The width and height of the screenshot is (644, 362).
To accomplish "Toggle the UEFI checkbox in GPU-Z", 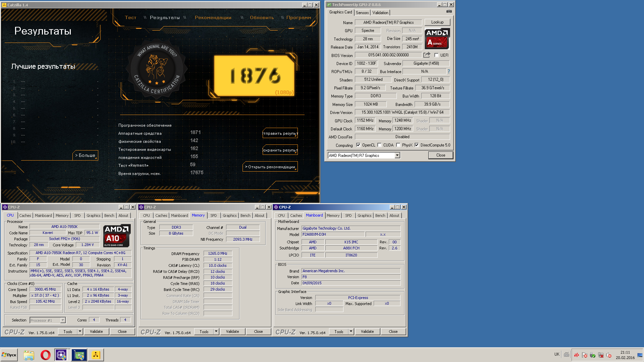I will (436, 55).
